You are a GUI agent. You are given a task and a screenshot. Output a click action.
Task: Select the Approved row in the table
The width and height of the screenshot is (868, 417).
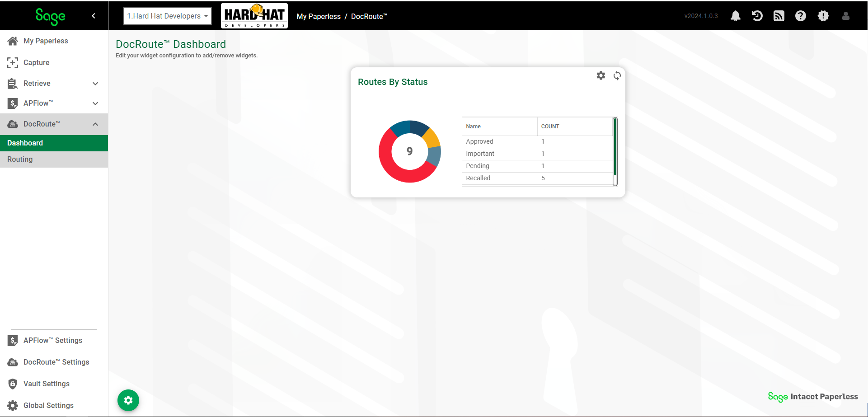point(537,142)
